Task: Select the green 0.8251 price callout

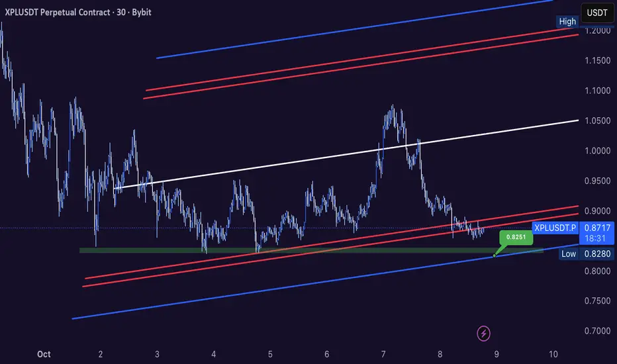Action: click(x=516, y=238)
